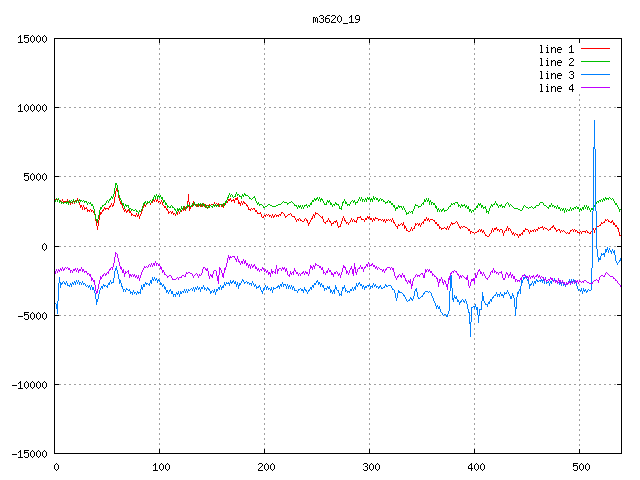
Task: Select the 'line 2' legend label
Action: pyautogui.click(x=557, y=62)
